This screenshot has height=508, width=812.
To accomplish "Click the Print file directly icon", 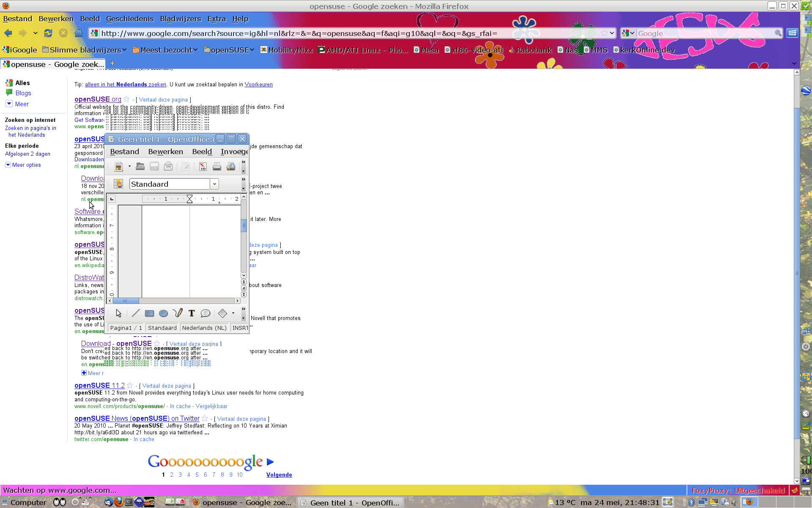I will 217,166.
